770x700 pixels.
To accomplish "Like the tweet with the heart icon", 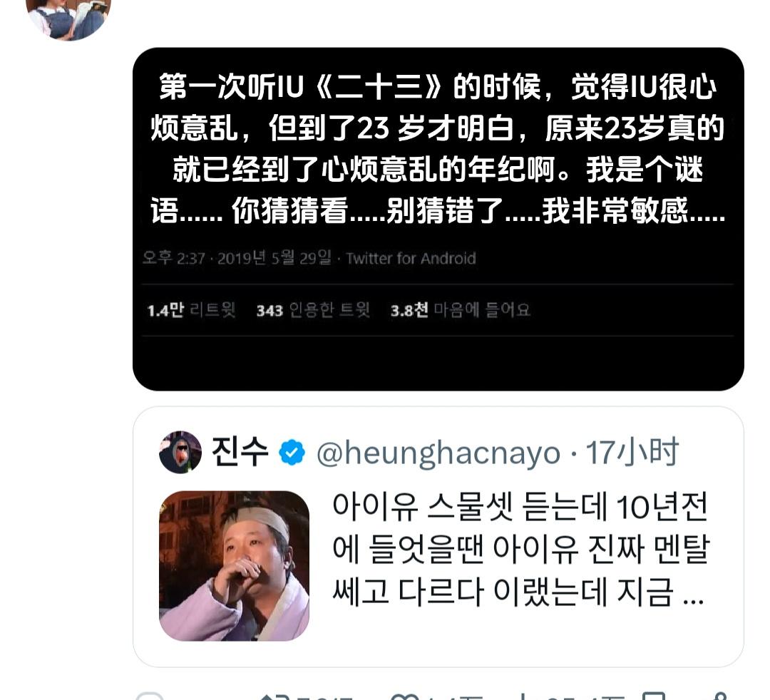I will click(x=404, y=696).
